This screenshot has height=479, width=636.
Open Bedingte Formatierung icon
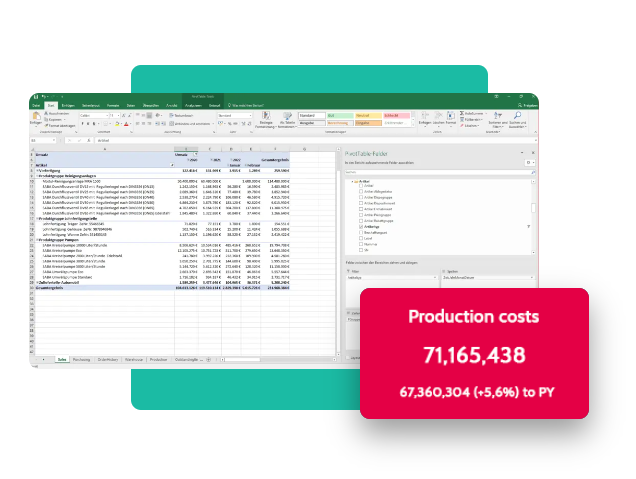coord(266,116)
